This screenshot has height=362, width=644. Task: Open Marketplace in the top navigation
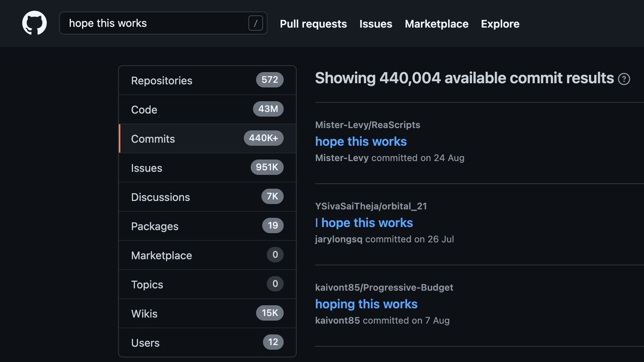tap(436, 24)
